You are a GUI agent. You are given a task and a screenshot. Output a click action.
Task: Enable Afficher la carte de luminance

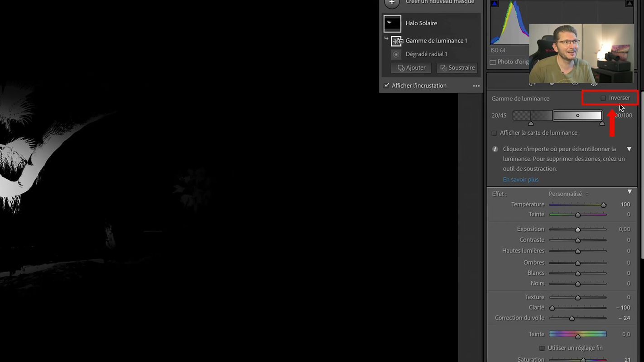[494, 133]
